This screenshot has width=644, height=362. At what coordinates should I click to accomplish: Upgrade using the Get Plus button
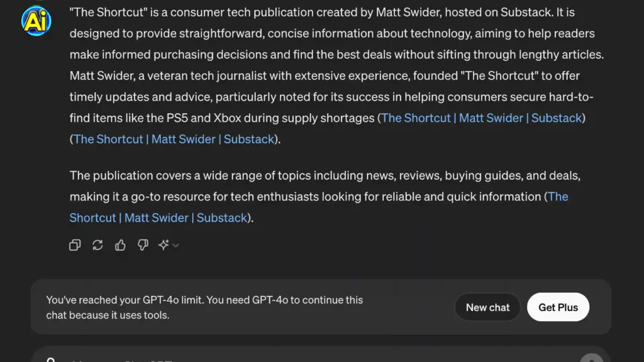(x=558, y=307)
